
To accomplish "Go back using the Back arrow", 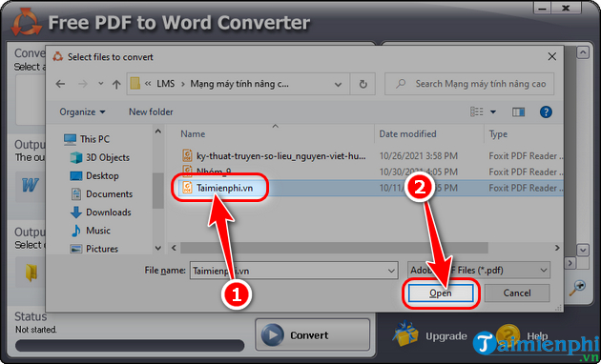I will coord(60,84).
